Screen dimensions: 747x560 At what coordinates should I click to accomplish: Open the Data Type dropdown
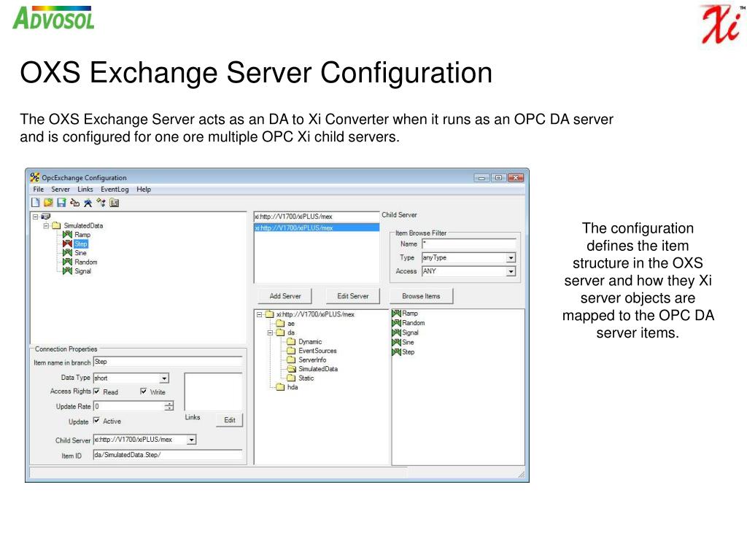pos(164,378)
